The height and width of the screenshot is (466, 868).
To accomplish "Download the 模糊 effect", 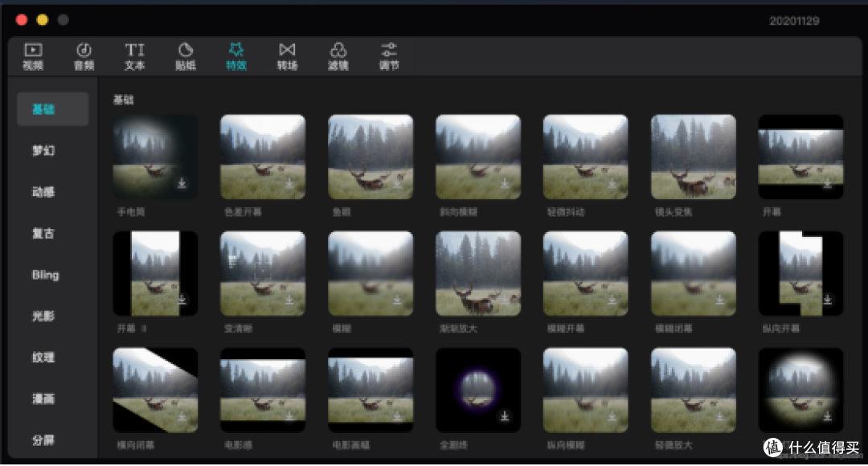I will click(x=397, y=300).
